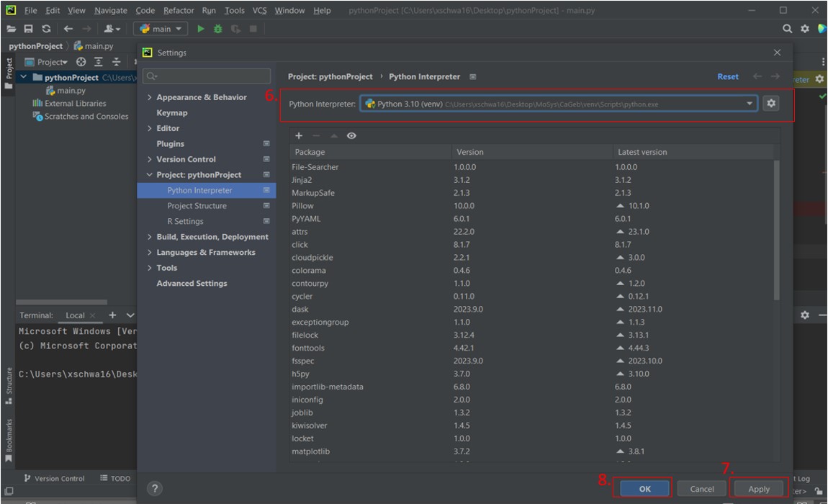
Task: Open the TODO tool tab
Action: pos(115,478)
